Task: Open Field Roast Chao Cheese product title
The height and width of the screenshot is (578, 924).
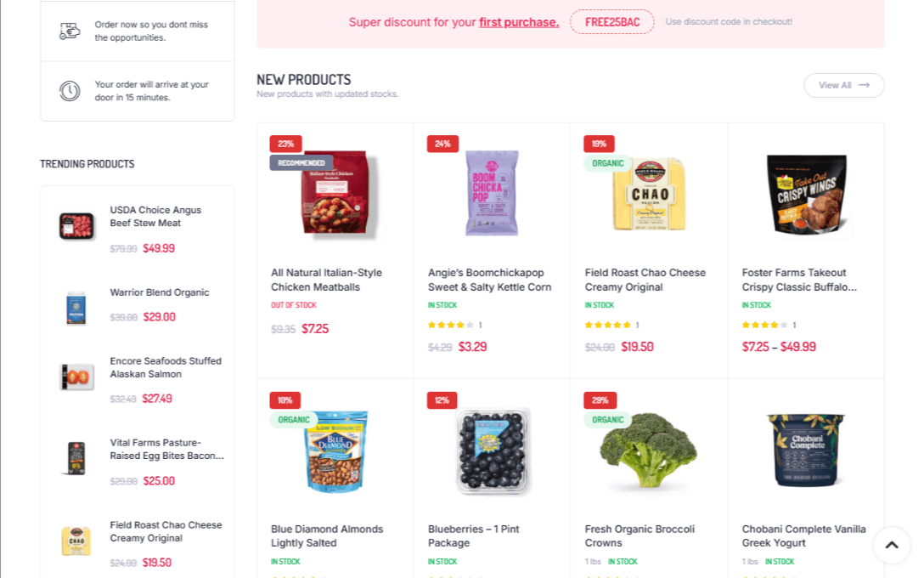Action: 645,280
